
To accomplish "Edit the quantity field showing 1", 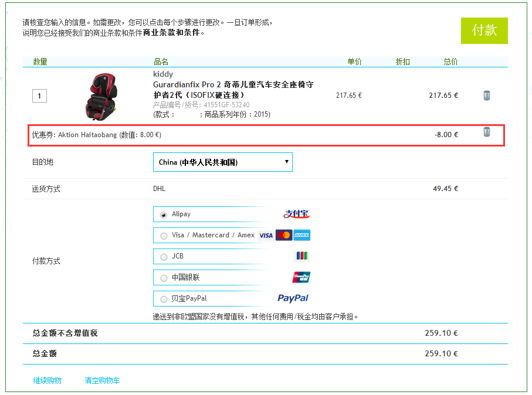I will pyautogui.click(x=39, y=96).
